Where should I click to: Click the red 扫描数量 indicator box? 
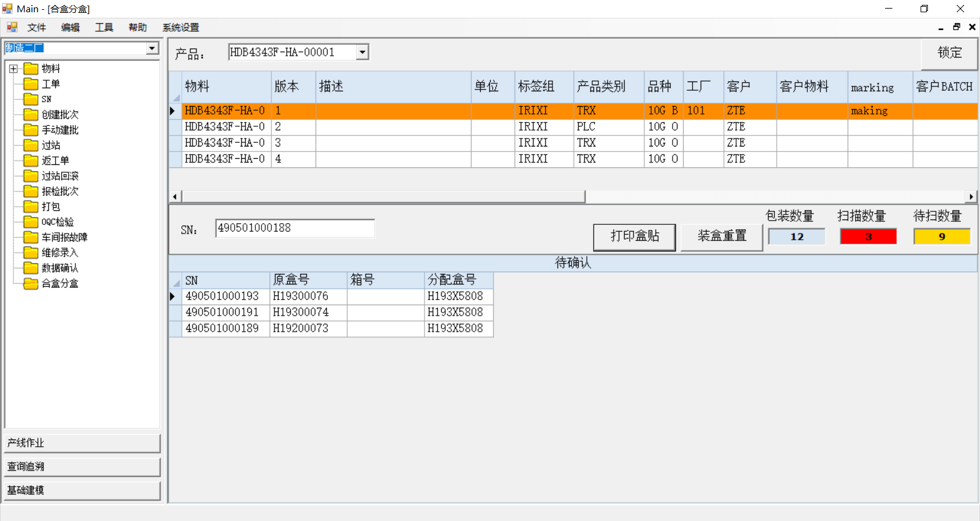pyautogui.click(x=868, y=237)
